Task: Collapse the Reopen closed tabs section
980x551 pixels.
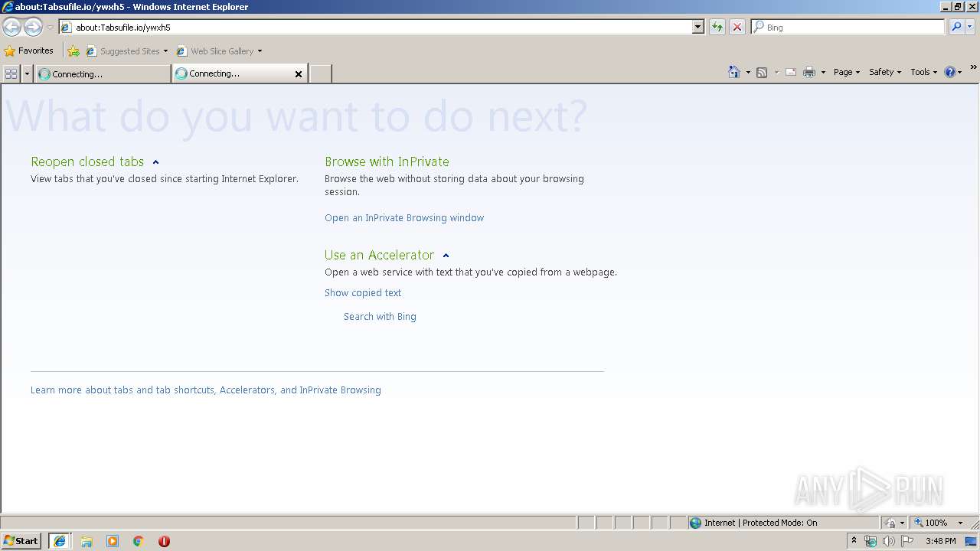Action: point(155,162)
